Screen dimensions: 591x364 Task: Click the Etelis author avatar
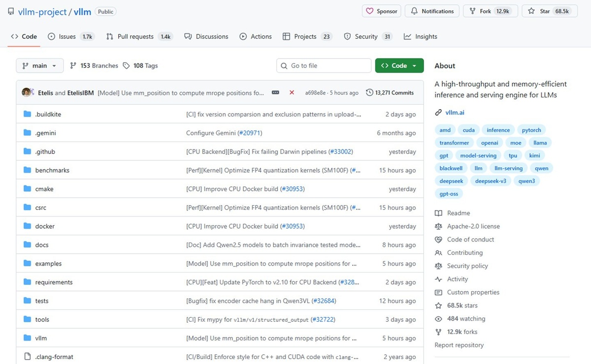click(27, 92)
